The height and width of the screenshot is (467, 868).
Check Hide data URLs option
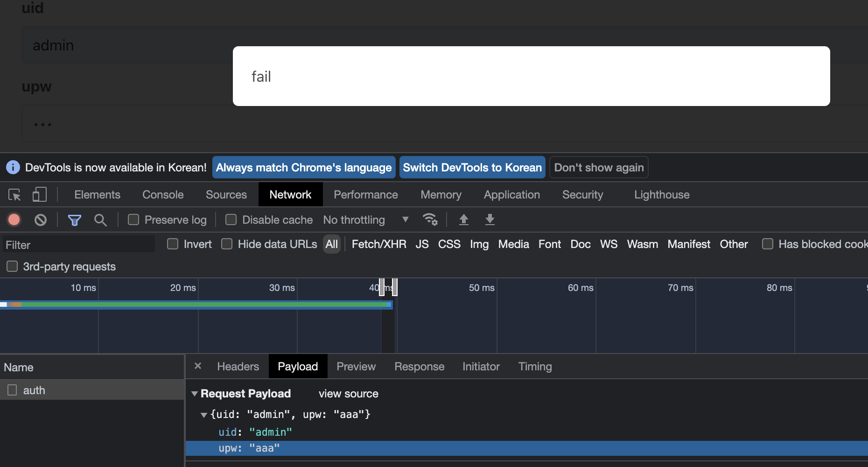point(227,244)
